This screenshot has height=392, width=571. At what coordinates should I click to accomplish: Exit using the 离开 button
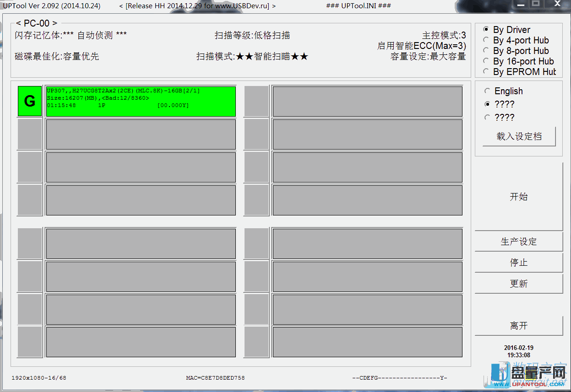(518, 326)
